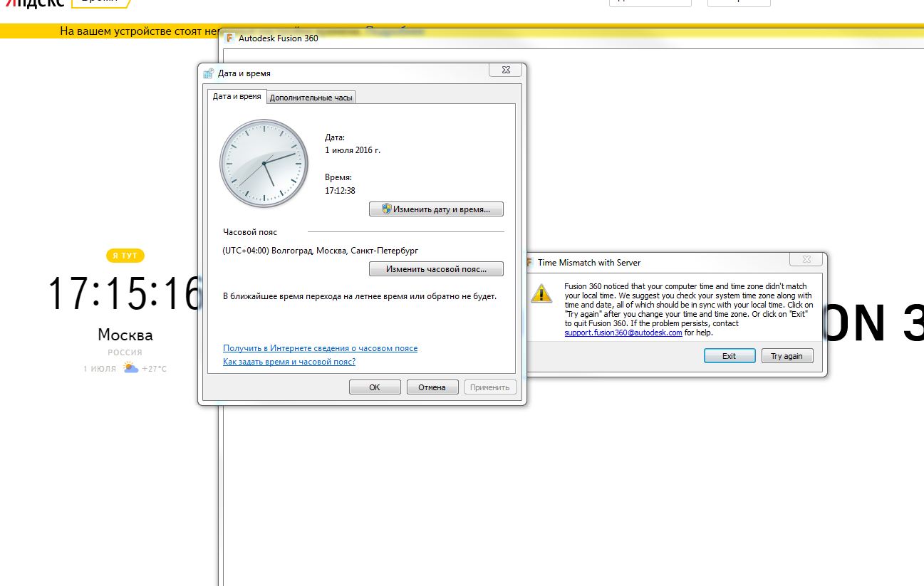This screenshot has height=586, width=924.
Task: Close the Дата и время dialog
Action: pos(506,70)
